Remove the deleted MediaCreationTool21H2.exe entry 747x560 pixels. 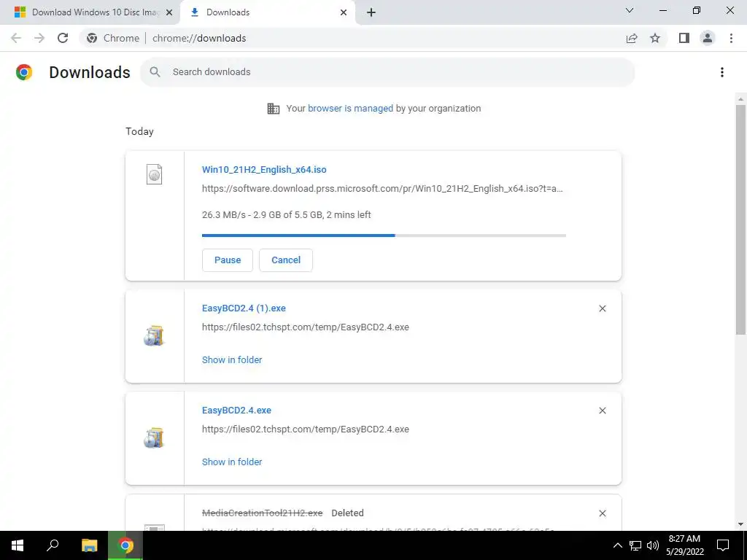click(x=602, y=513)
